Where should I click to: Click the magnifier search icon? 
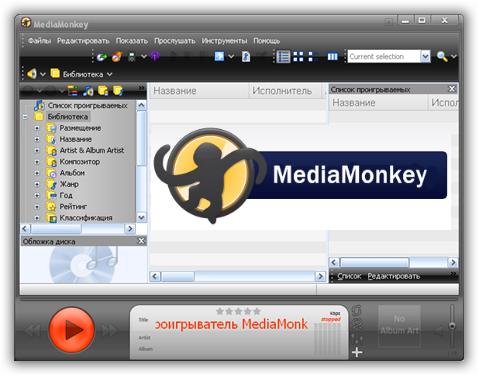(442, 57)
